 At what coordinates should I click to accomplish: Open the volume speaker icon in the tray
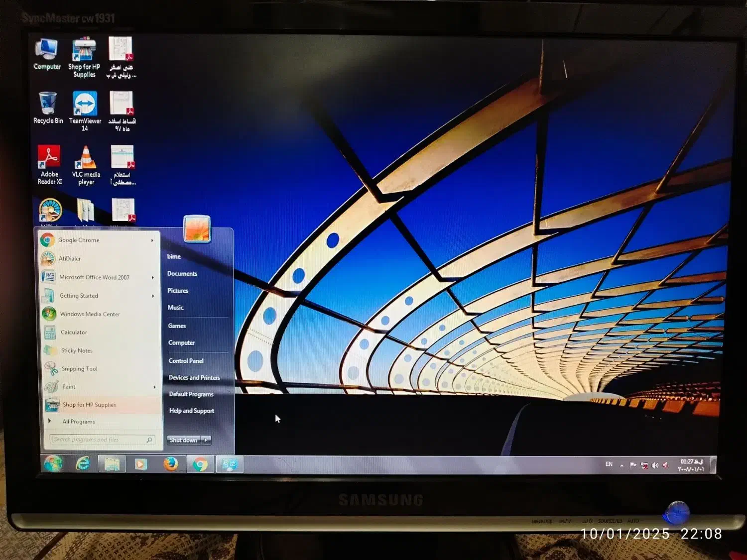click(x=655, y=466)
